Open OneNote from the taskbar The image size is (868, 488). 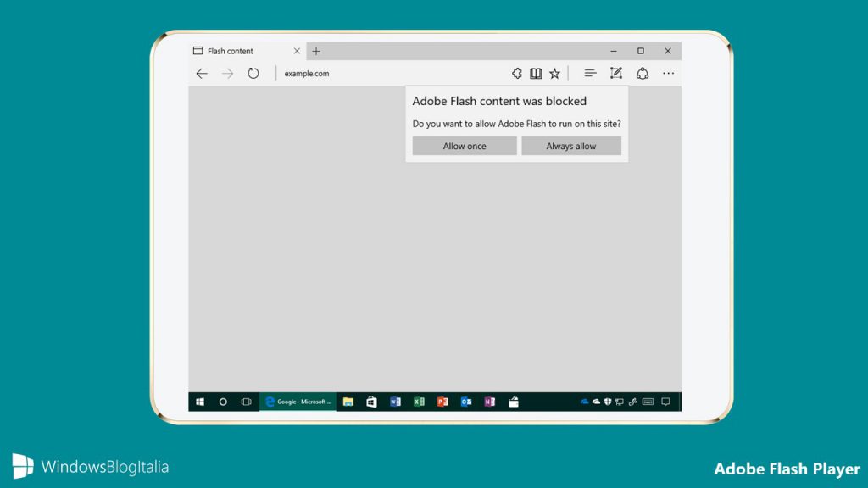click(488, 401)
